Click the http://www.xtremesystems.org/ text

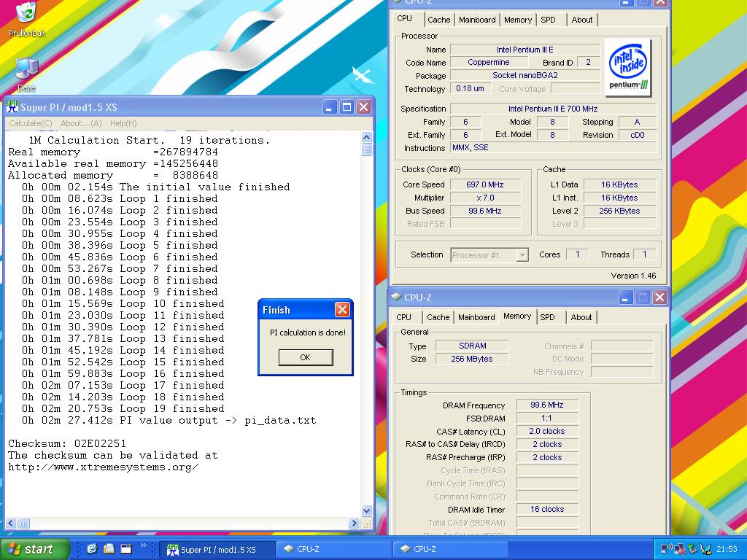tap(104, 467)
